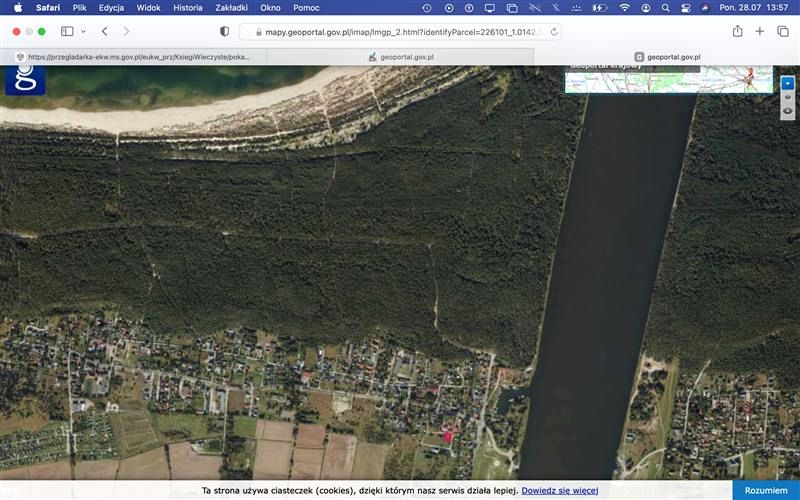Toggle the Safari sidebar button

67,31
